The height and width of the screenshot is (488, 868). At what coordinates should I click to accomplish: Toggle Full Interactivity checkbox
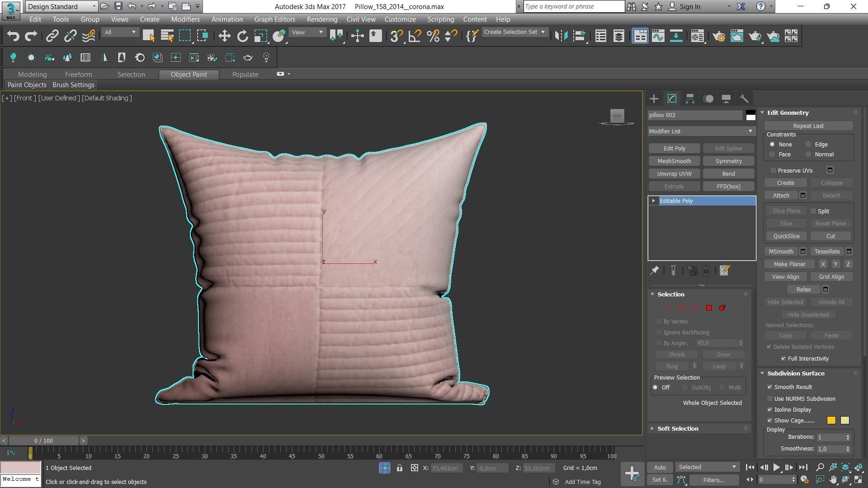783,359
